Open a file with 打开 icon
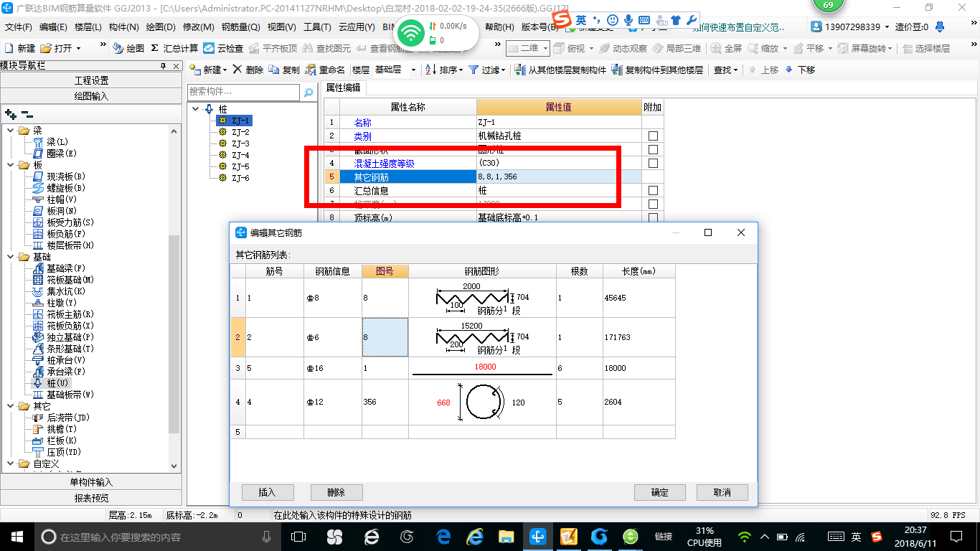Screen dimensions: 980x551 tap(59, 48)
